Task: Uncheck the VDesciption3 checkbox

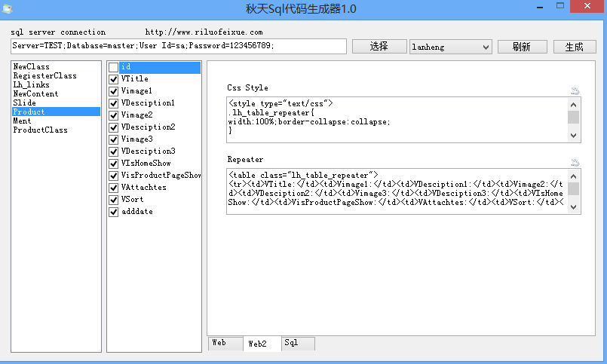Action: tap(113, 151)
